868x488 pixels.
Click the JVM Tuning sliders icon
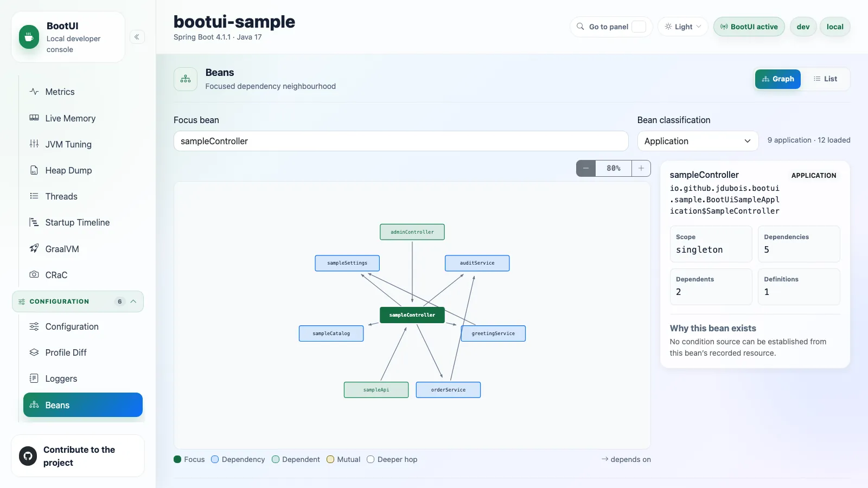click(34, 144)
